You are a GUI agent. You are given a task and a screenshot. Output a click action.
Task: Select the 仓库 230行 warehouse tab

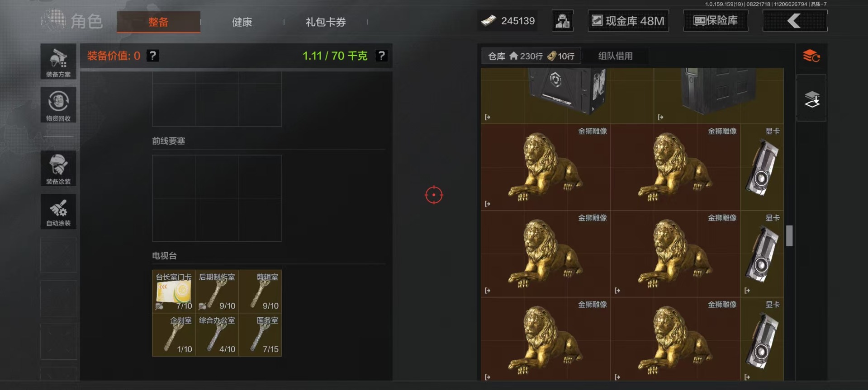[x=531, y=56]
